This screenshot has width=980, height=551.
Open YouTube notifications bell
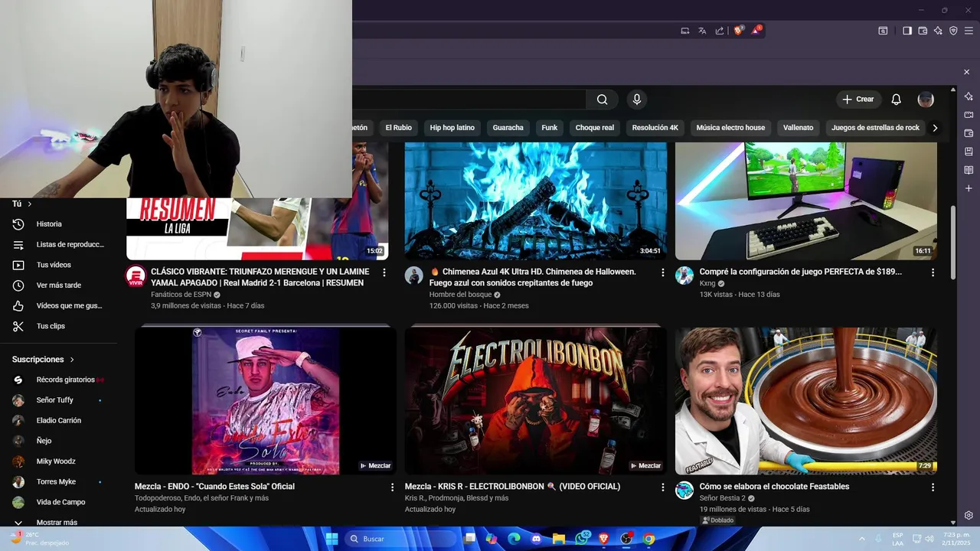tap(896, 99)
